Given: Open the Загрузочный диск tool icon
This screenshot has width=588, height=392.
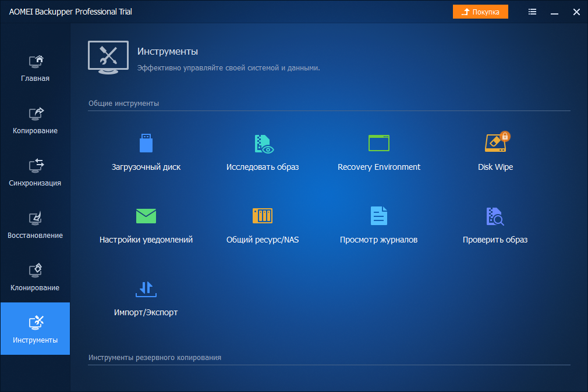Looking at the screenshot, I should pos(146,143).
